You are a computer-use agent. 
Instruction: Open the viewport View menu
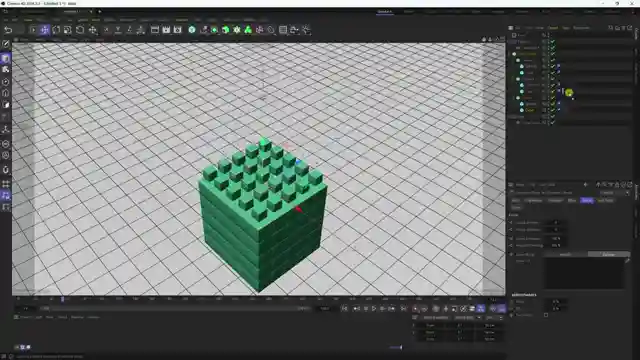(24, 40)
